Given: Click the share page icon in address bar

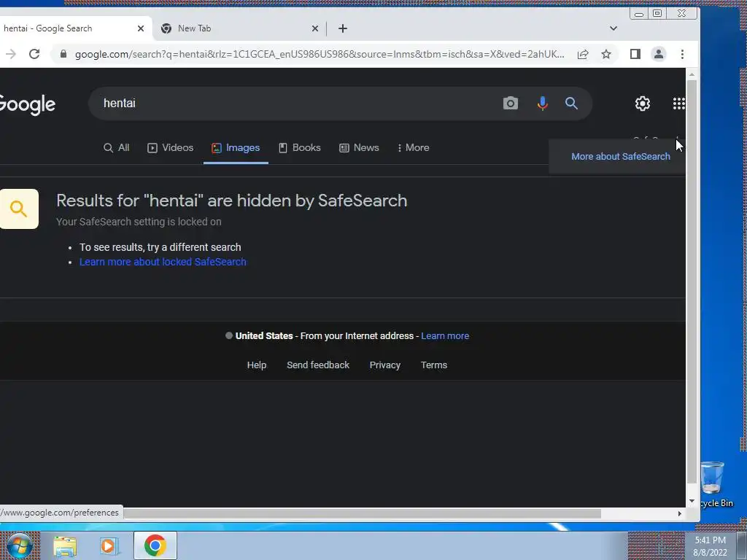Looking at the screenshot, I should pos(583,54).
